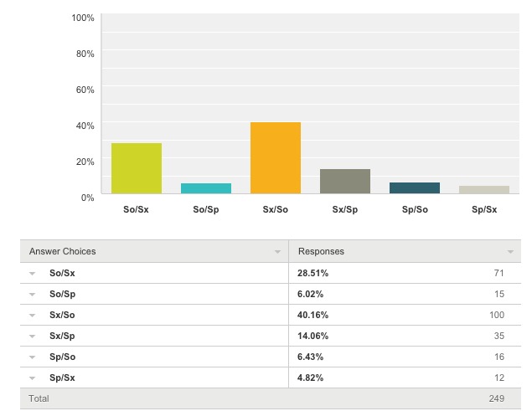Expand the Sx/Sp row arrow

coord(32,337)
